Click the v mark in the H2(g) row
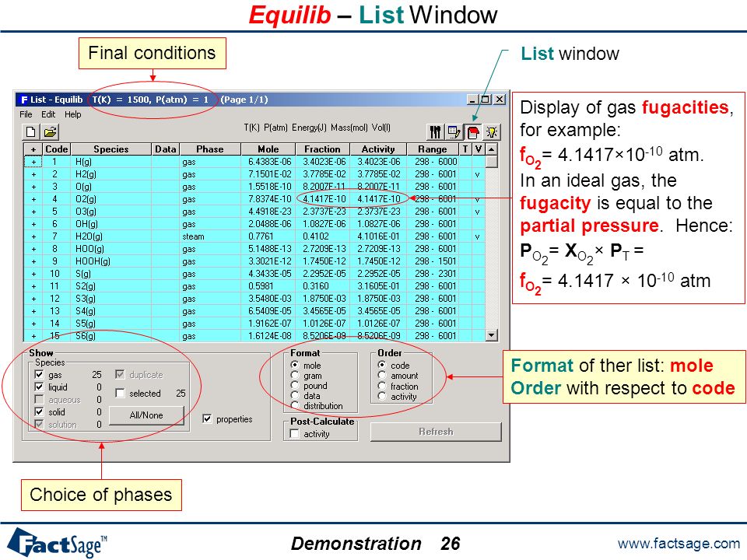The image size is (747, 560). pos(477,175)
